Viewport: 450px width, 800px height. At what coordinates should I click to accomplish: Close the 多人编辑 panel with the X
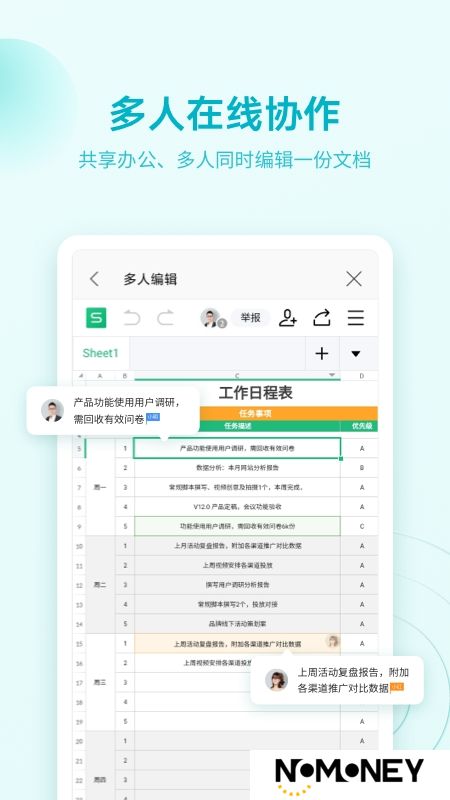coord(354,279)
